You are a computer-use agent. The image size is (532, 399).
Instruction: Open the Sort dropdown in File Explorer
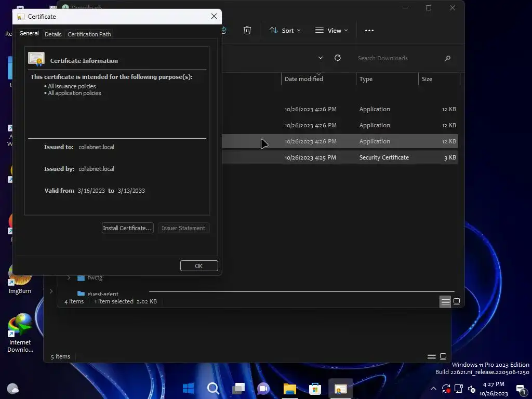(285, 31)
